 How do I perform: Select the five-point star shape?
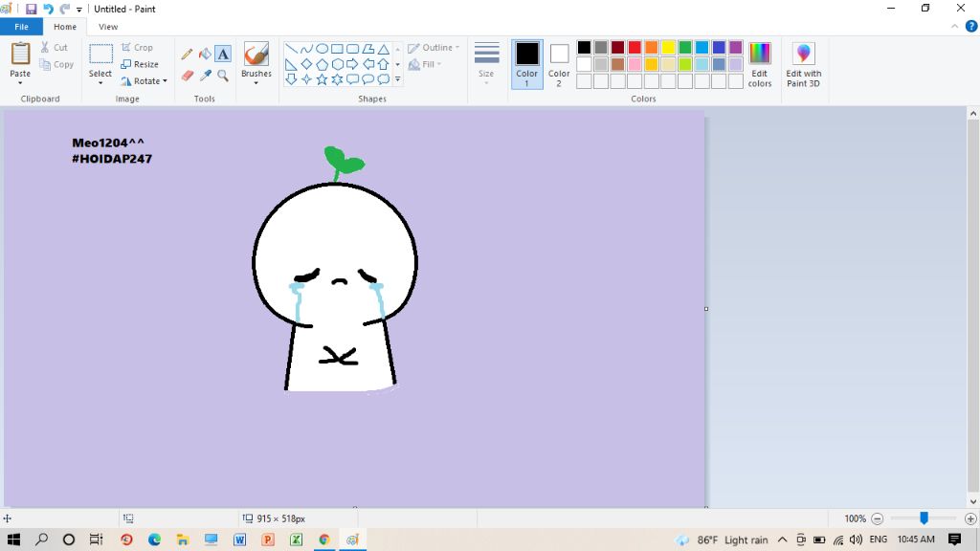coord(322,79)
